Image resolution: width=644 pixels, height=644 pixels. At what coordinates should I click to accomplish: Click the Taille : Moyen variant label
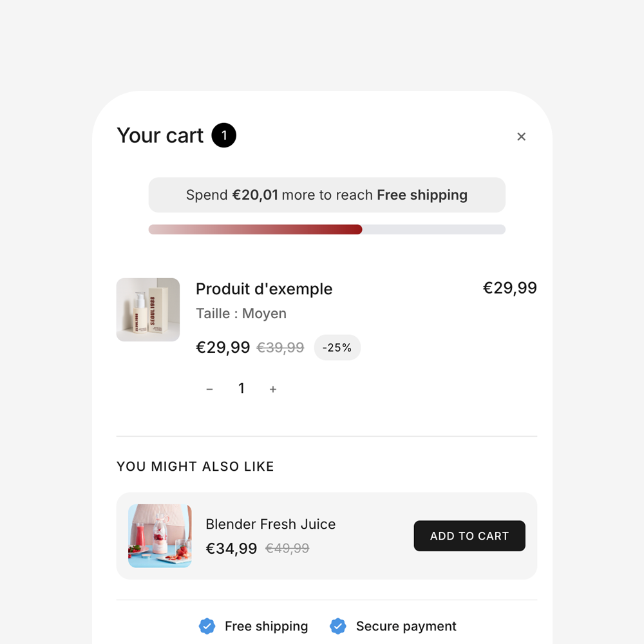241,313
